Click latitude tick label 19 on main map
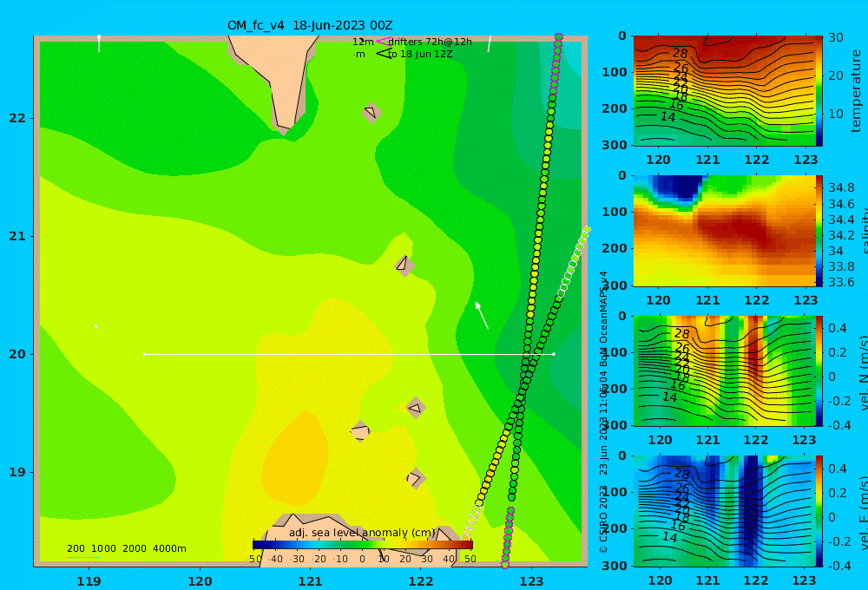The height and width of the screenshot is (590, 868). 17,472
